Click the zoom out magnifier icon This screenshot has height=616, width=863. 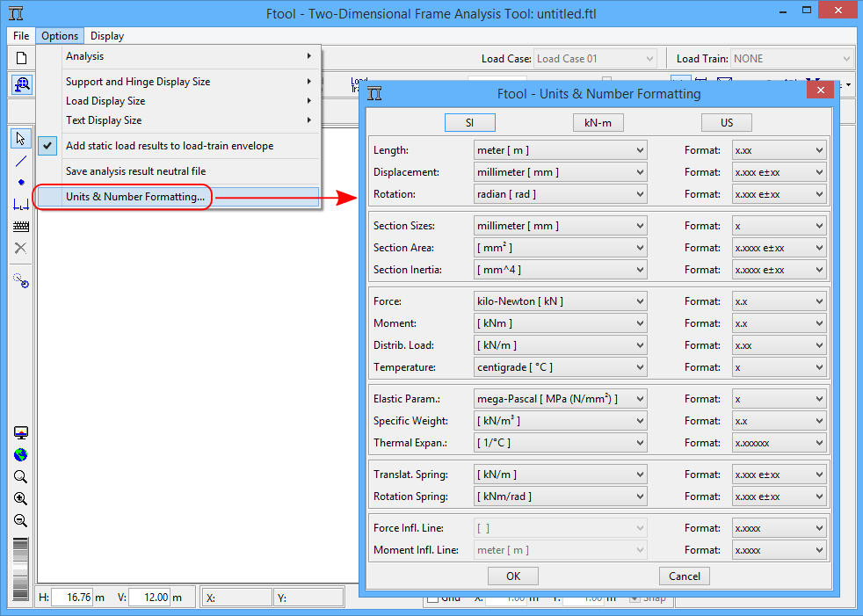click(x=20, y=520)
